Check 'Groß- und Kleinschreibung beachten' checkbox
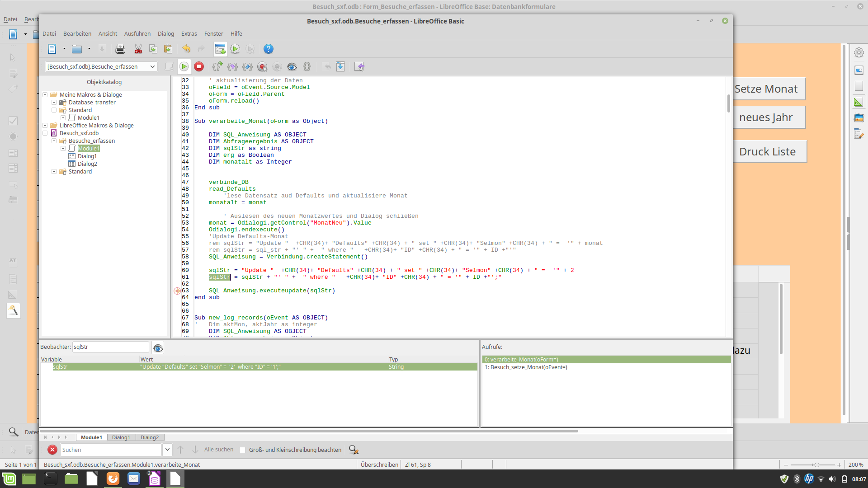Image resolution: width=868 pixels, height=488 pixels. tap(242, 450)
